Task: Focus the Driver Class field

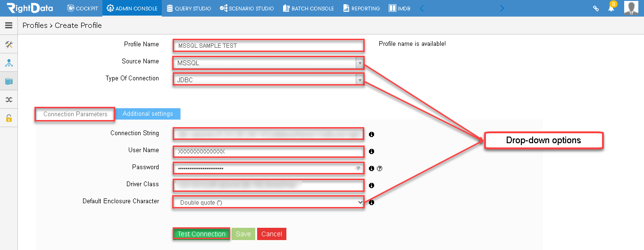Action: (x=268, y=185)
